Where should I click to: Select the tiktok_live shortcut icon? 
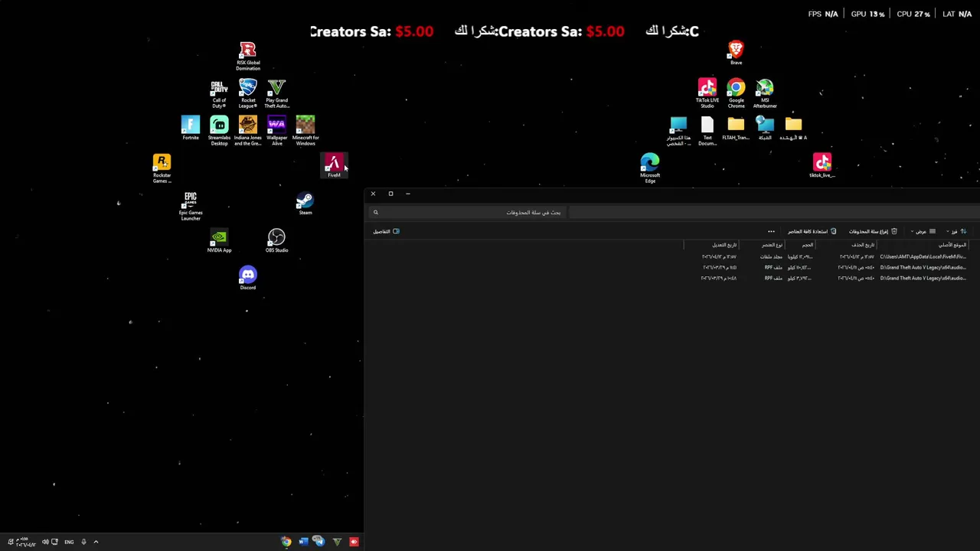(x=822, y=166)
